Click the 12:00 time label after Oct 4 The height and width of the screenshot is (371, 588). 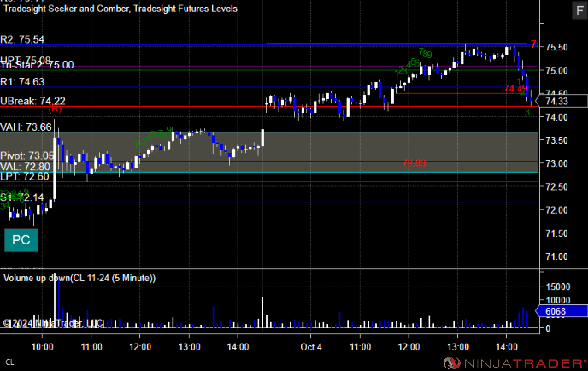409,347
